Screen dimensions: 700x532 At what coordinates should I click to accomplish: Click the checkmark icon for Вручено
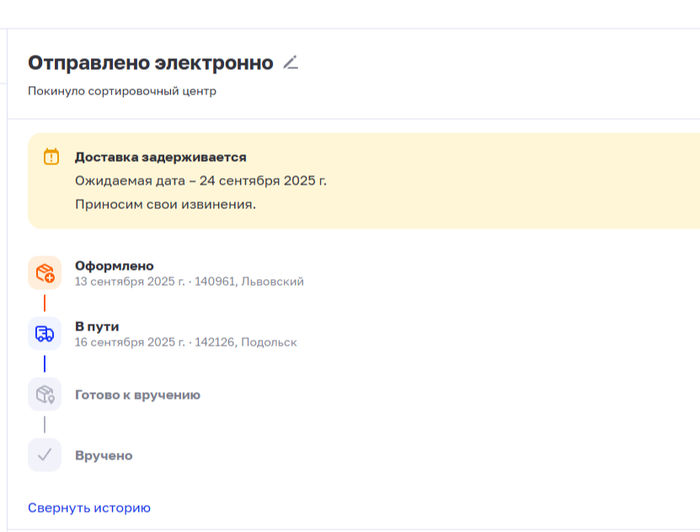pyautogui.click(x=45, y=455)
